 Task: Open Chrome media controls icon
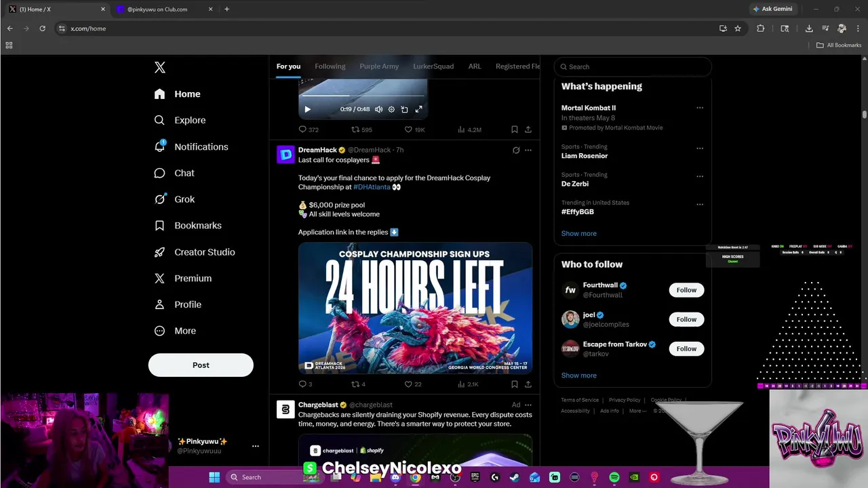825,28
